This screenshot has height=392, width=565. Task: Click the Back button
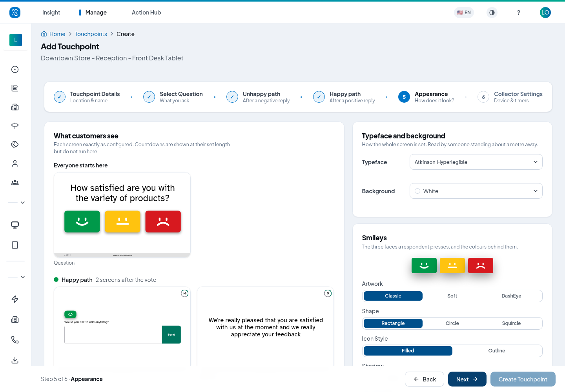pyautogui.click(x=425, y=379)
